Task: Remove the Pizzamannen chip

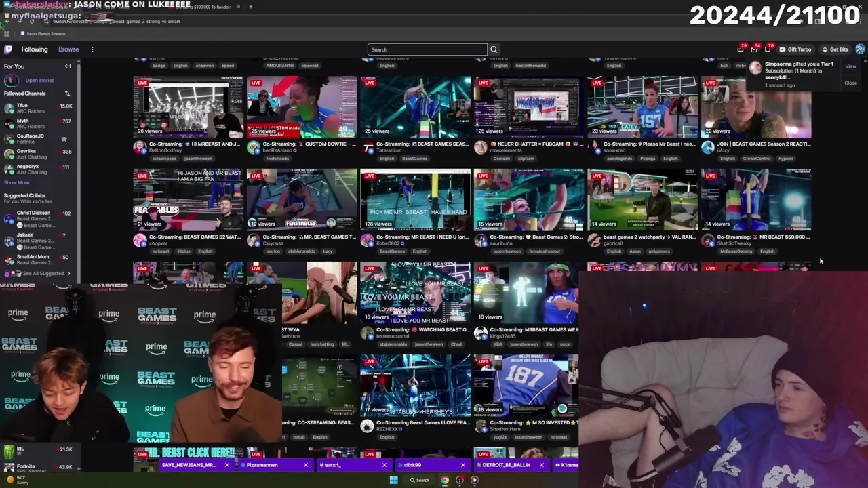Action: (306, 465)
